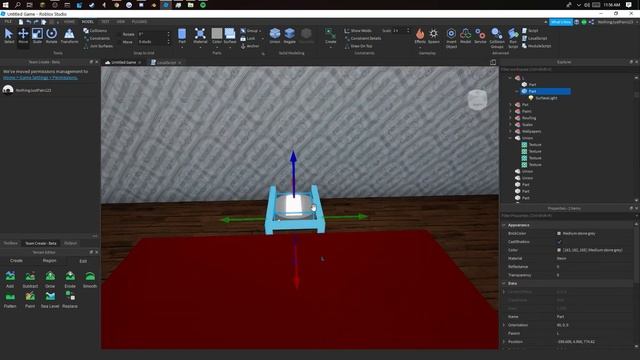Viewport: 640px width, 360px height.
Task: Insert a new ModuleScript
Action: [536, 46]
